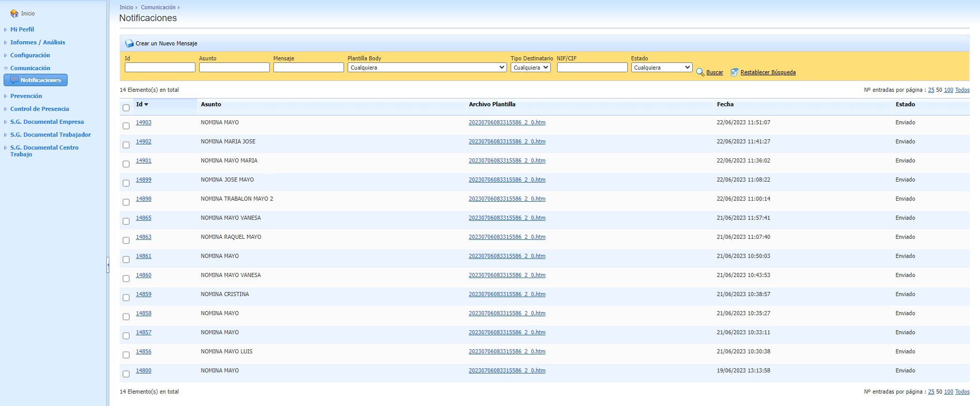Screen dimensions: 980x406
Task: Click Comunicación breadcrumb link
Action: point(158,7)
